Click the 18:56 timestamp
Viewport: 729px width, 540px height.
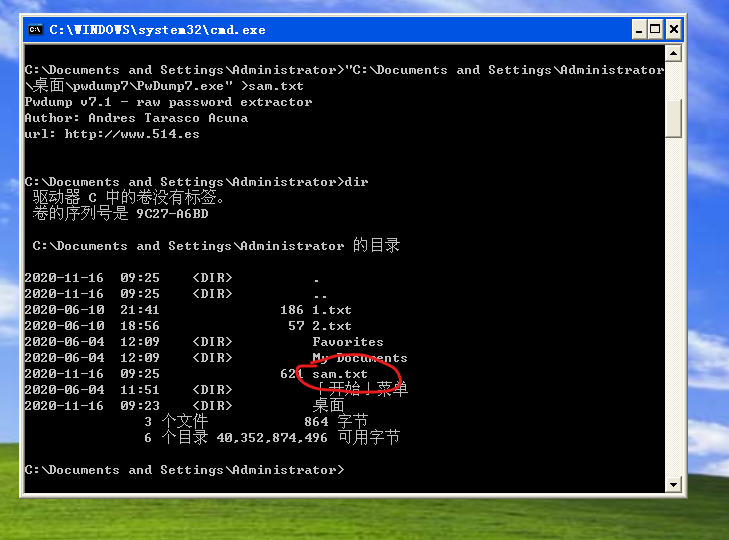(140, 326)
